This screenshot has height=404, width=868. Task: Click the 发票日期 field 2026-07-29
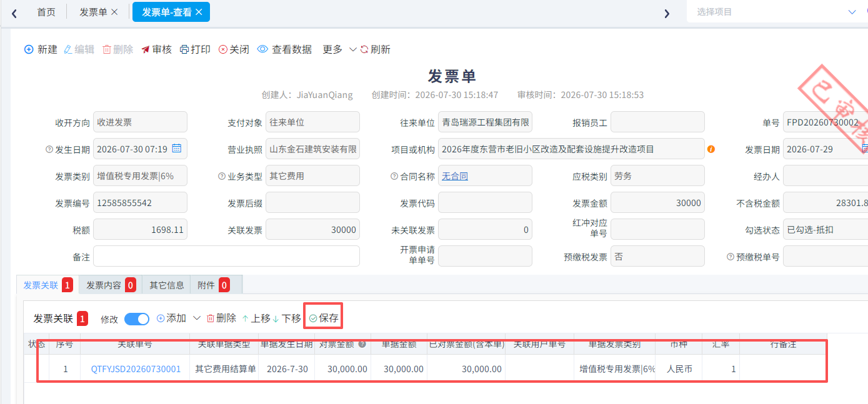[x=826, y=149]
